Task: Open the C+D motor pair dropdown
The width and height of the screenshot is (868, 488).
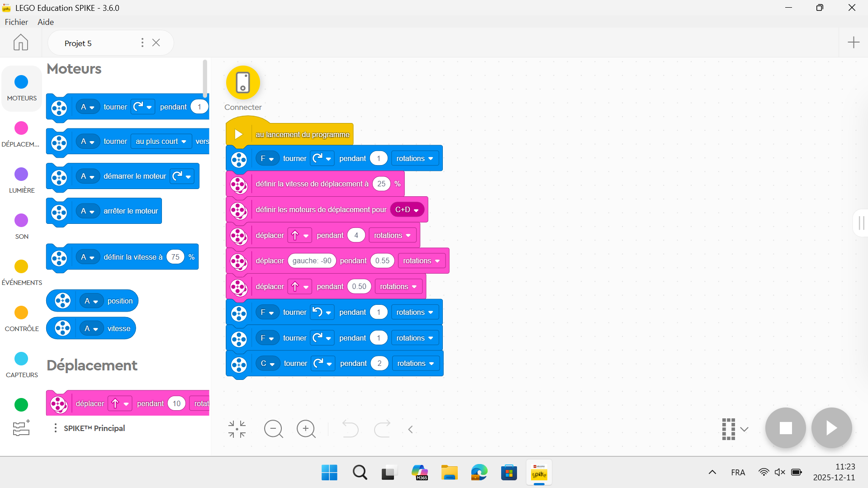Action: pyautogui.click(x=407, y=210)
